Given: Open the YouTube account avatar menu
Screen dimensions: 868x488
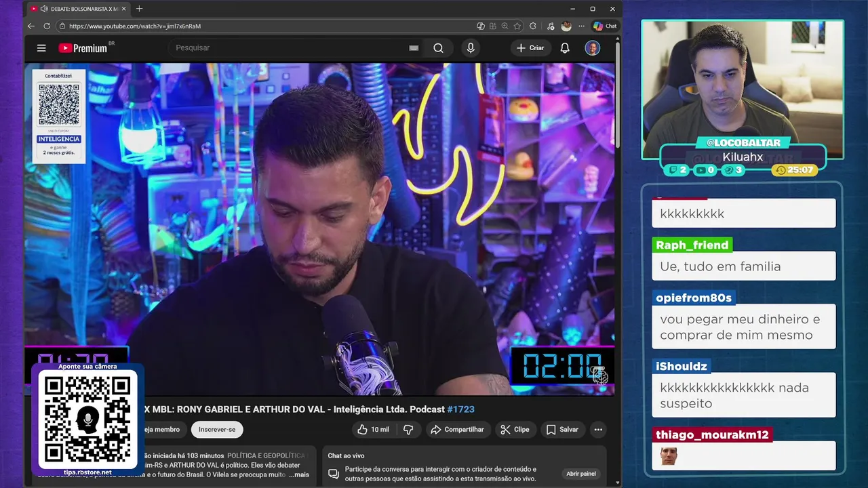Looking at the screenshot, I should (x=593, y=48).
